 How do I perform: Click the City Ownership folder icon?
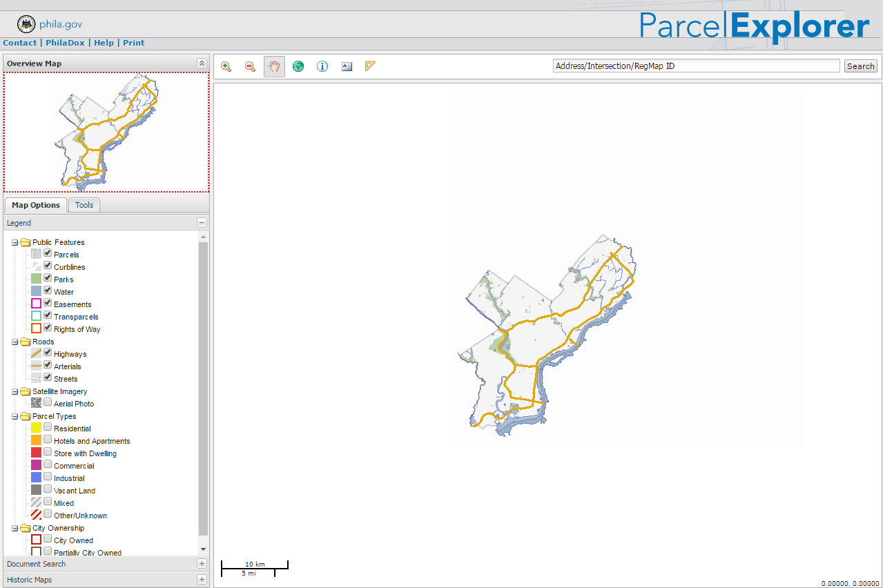26,528
